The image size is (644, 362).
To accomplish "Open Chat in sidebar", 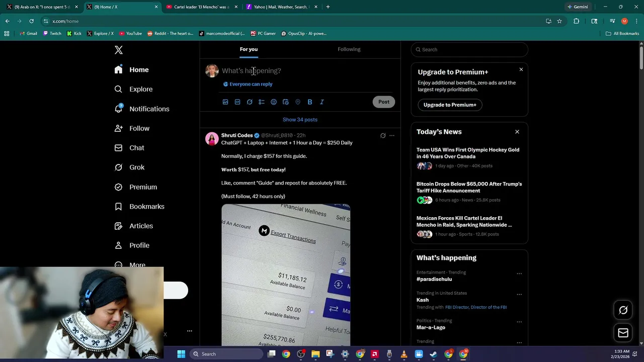I will point(130,148).
